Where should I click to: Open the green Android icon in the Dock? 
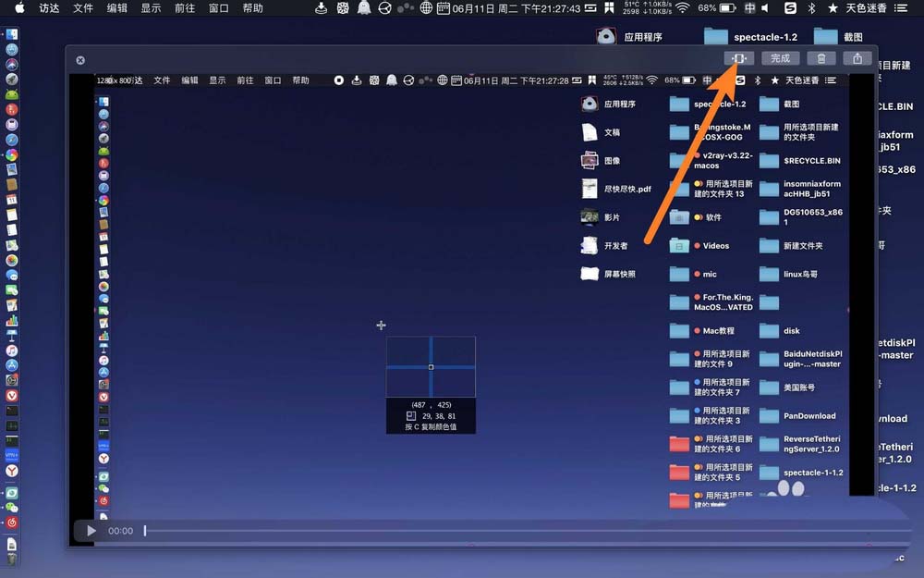(x=12, y=94)
